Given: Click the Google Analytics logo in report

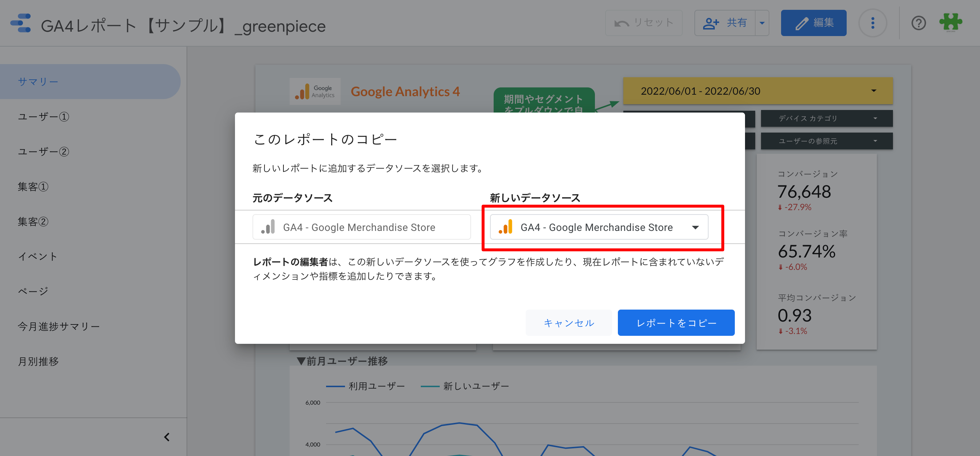Looking at the screenshot, I should pyautogui.click(x=315, y=92).
